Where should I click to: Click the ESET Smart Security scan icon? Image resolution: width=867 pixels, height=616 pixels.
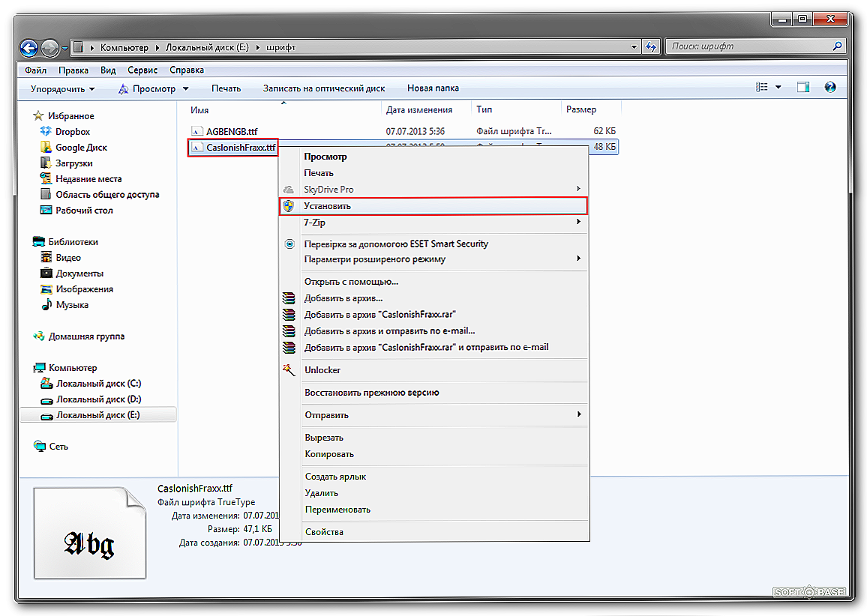289,244
